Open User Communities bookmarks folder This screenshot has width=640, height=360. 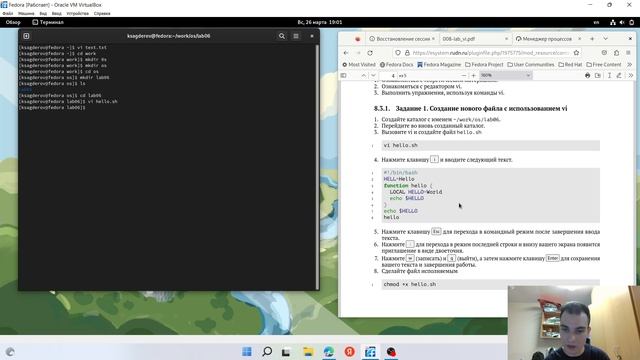click(531, 64)
